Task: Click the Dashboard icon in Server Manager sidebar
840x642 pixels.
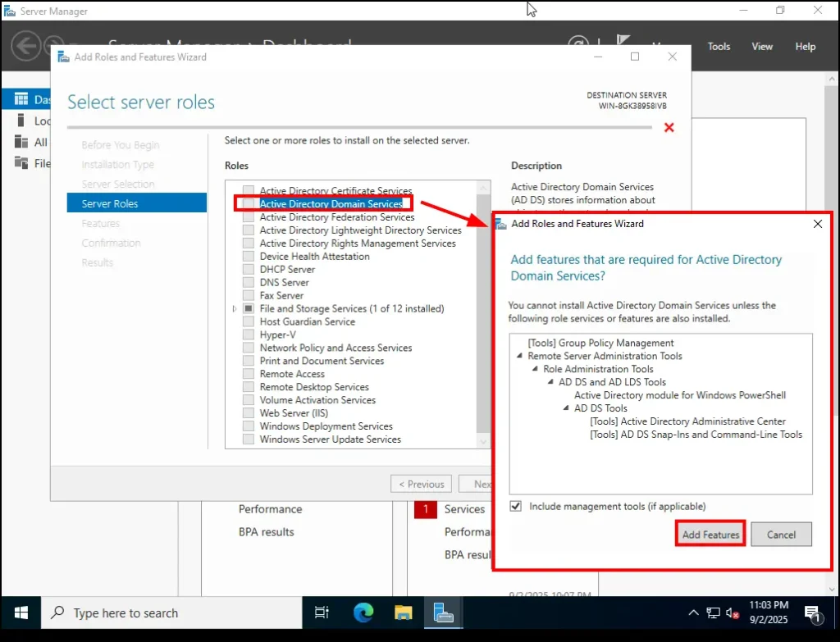Action: point(21,99)
